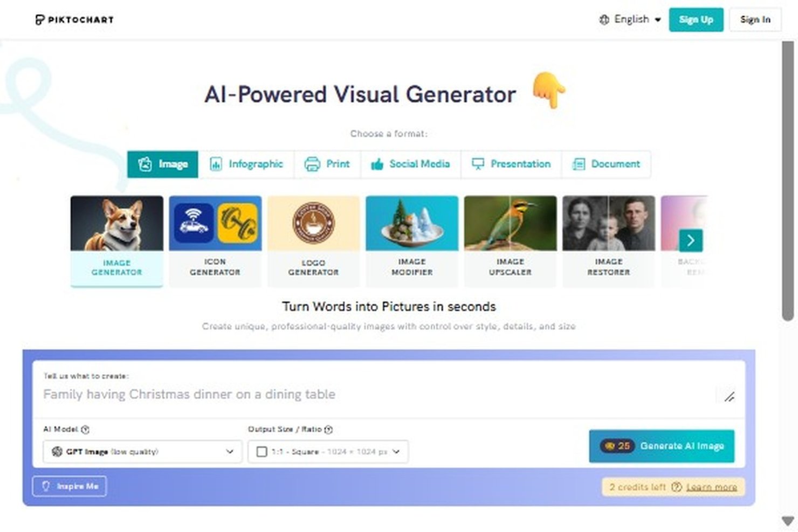Click the Output Size / Ratio help icon
The width and height of the screenshot is (798, 532).
(329, 430)
